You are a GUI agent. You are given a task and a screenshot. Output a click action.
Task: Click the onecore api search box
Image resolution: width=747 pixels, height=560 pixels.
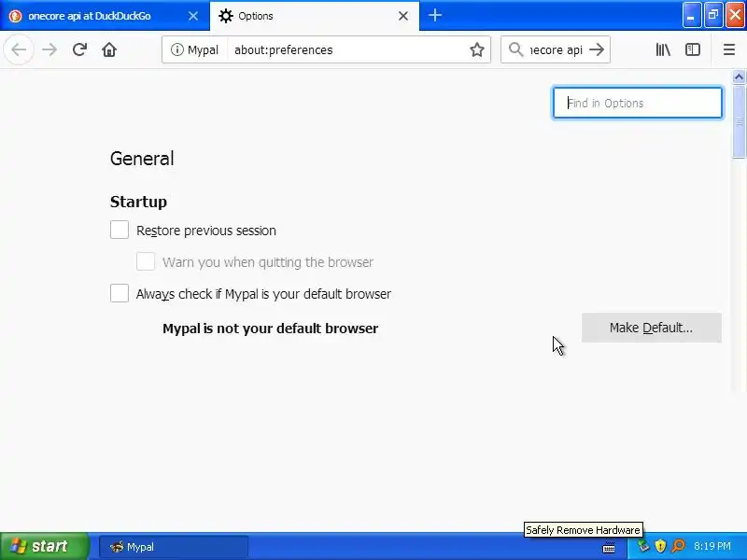pyautogui.click(x=556, y=49)
